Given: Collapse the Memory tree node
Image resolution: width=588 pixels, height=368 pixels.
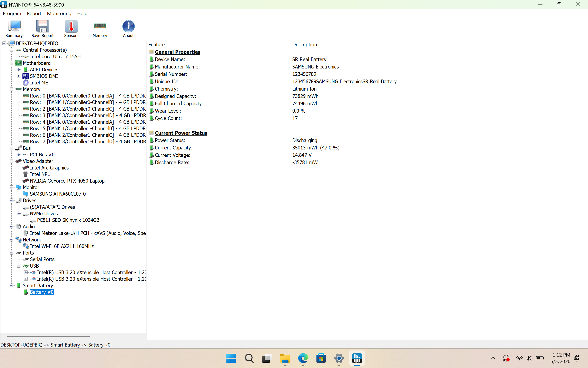Looking at the screenshot, I should click(x=11, y=89).
